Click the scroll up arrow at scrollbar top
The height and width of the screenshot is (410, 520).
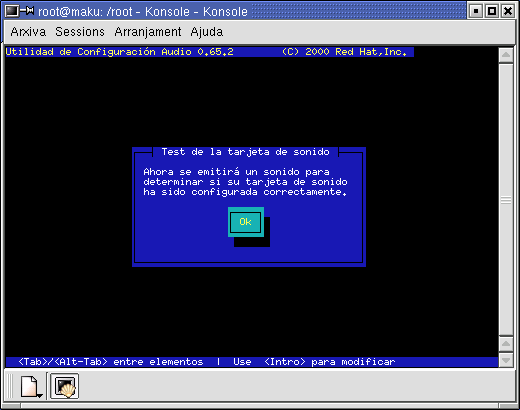pyautogui.click(x=506, y=55)
